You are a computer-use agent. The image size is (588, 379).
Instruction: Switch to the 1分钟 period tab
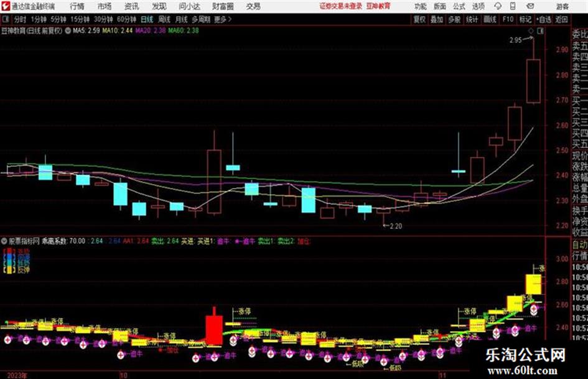(38, 19)
